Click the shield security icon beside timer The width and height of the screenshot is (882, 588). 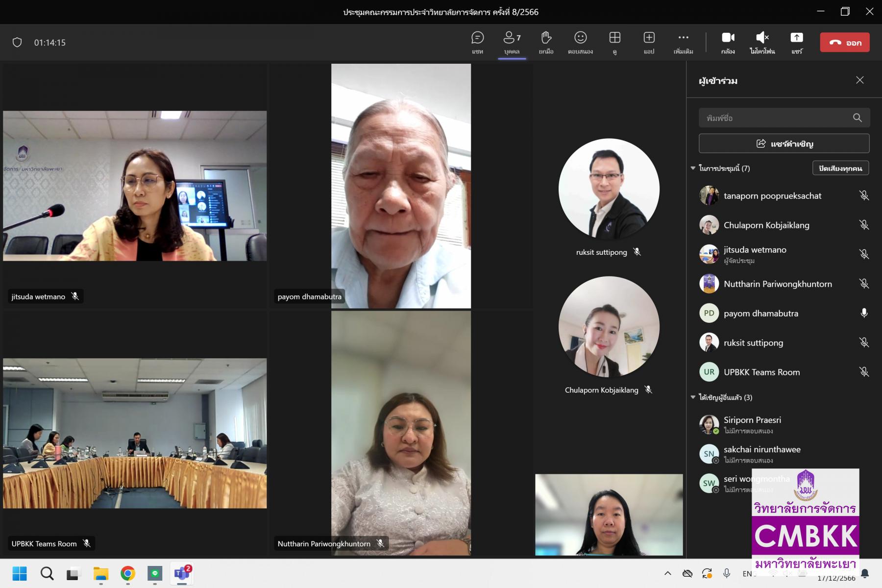17,43
